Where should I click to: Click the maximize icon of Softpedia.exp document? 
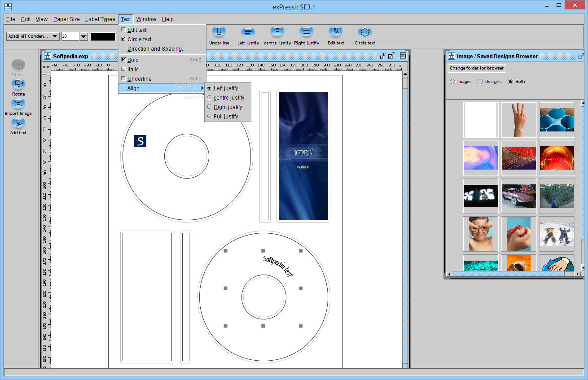pyautogui.click(x=391, y=56)
